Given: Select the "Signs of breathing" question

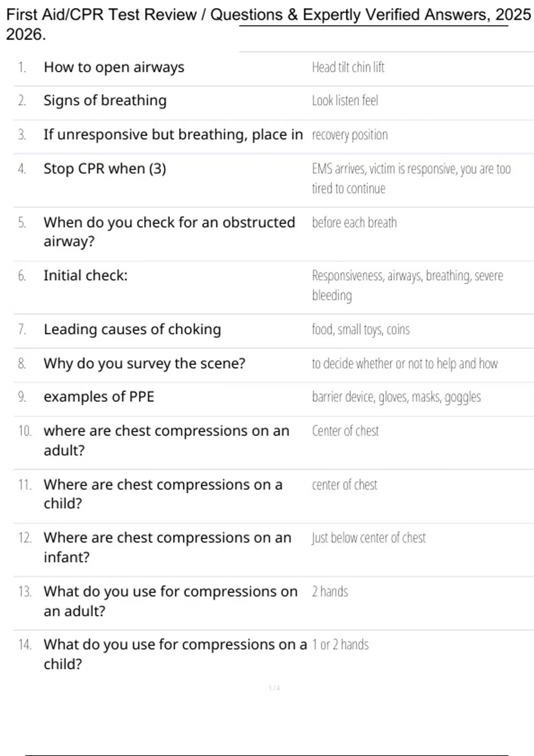Looking at the screenshot, I should point(105,101).
